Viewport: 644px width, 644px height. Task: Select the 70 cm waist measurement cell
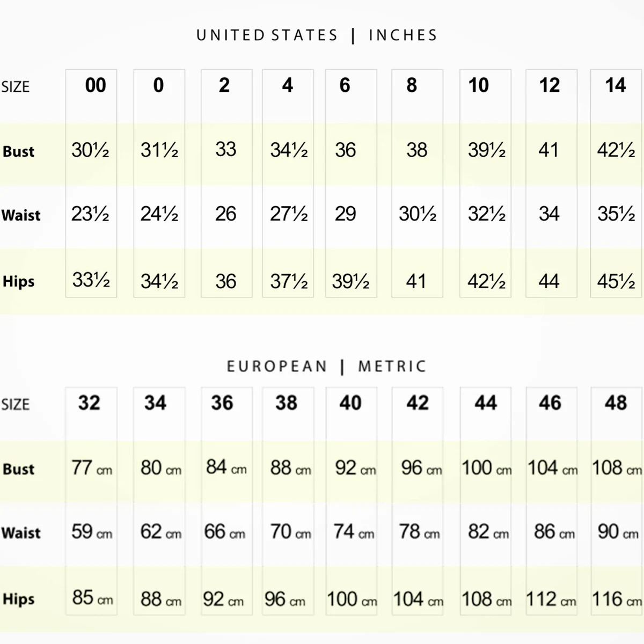point(290,532)
